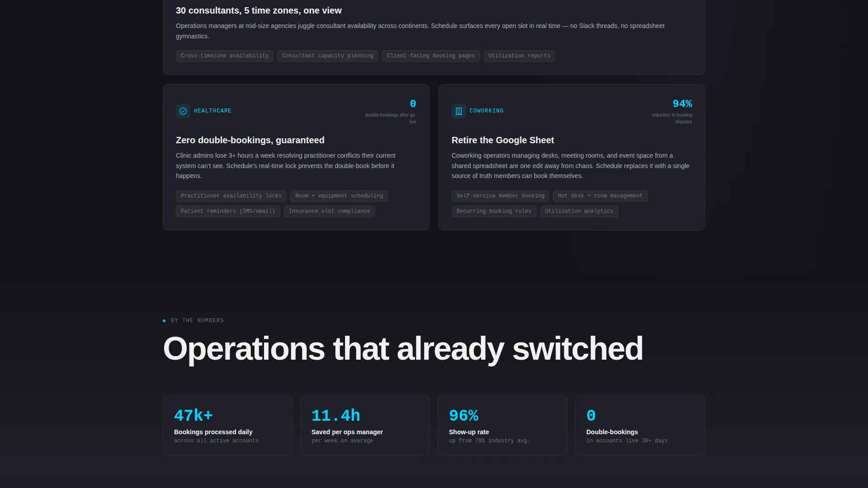
Task: Click the Consultant capacity planning tag
Action: point(328,56)
